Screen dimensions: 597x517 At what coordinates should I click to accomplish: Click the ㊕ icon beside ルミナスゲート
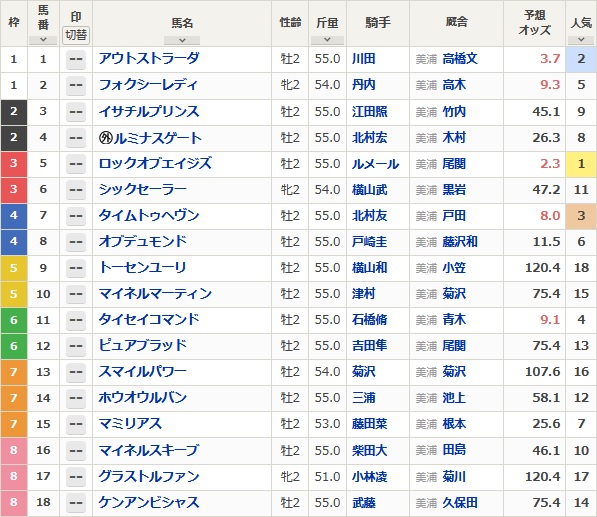105,138
